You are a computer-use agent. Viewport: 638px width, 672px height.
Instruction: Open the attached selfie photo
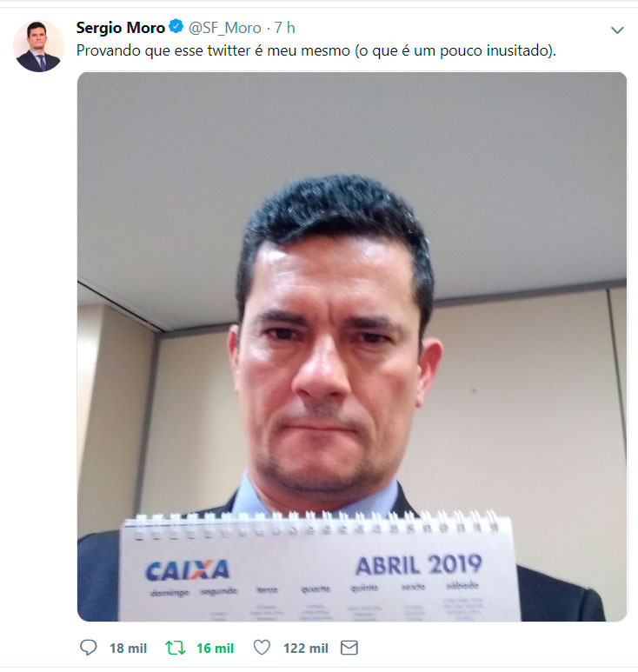coord(352,346)
